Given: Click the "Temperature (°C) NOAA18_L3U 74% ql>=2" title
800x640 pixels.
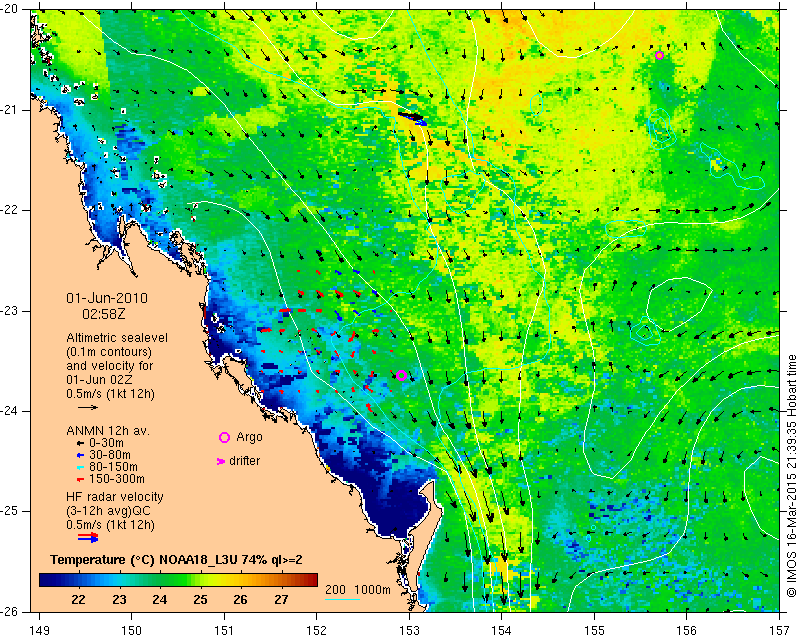Looking at the screenshot, I should click(x=176, y=560).
